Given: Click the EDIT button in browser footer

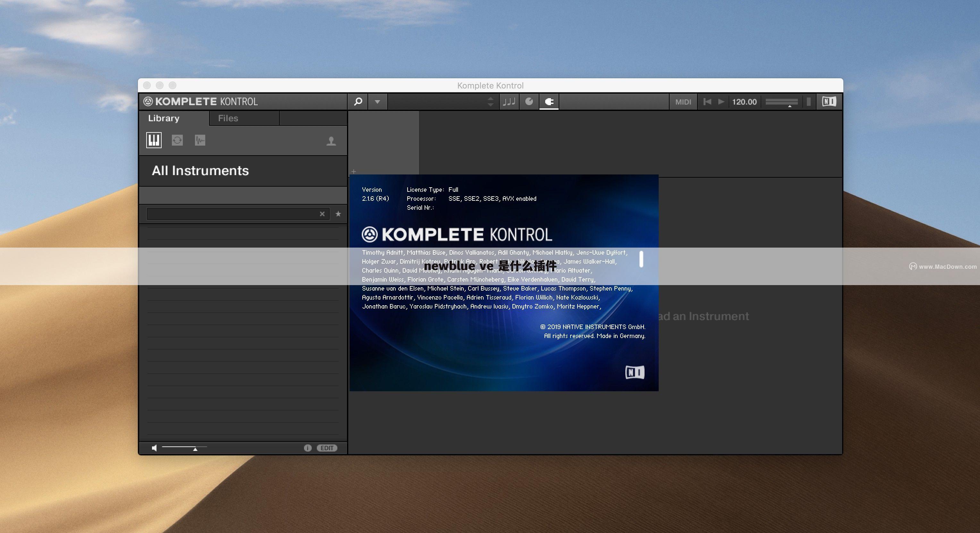Looking at the screenshot, I should [327, 448].
